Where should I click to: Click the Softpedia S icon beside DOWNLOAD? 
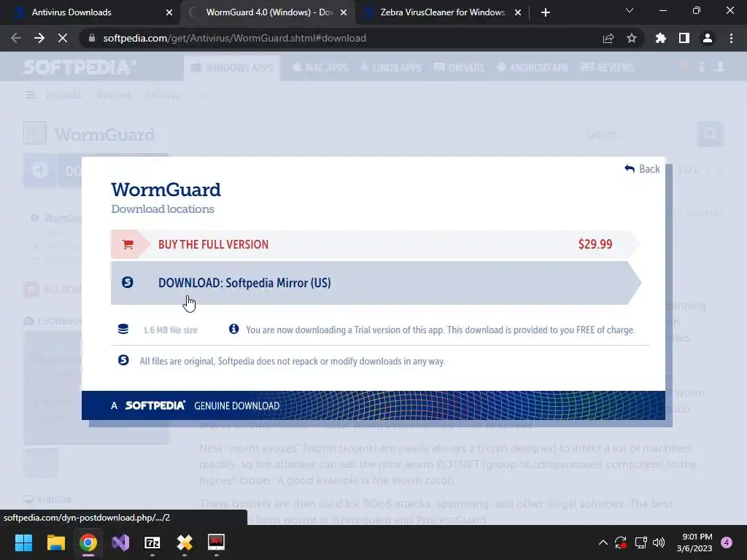click(127, 282)
